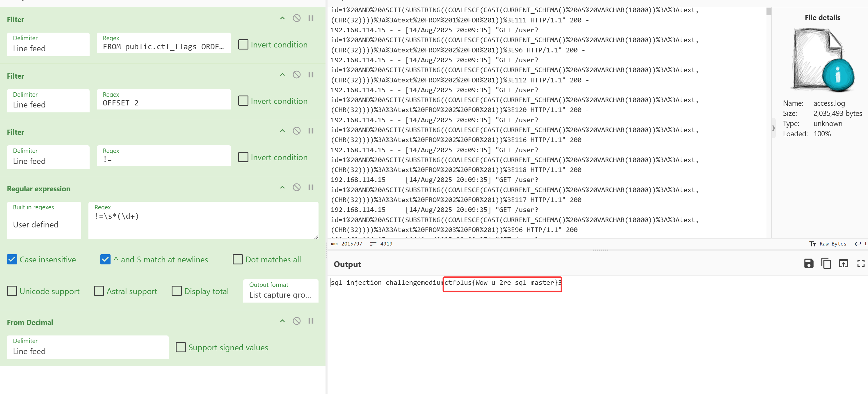Viewport: 868px width, 394px height.
Task: Enable Invert condition on OFFSET 2 filter
Action: (x=243, y=101)
